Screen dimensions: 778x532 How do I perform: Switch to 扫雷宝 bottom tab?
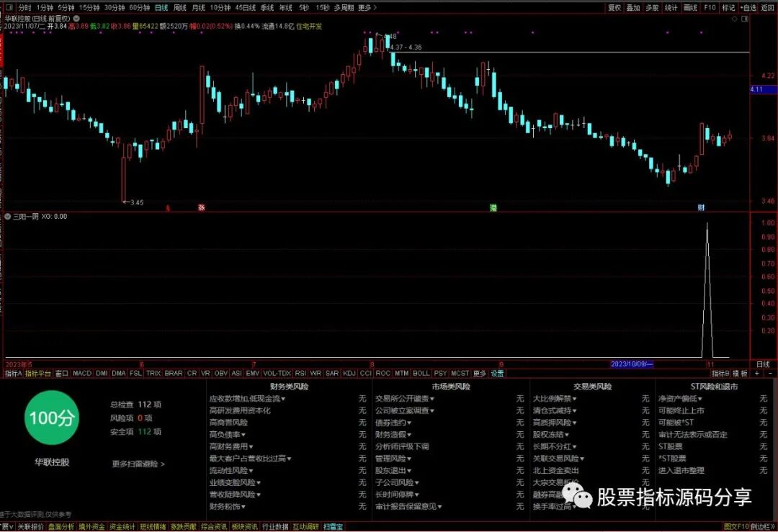332,526
